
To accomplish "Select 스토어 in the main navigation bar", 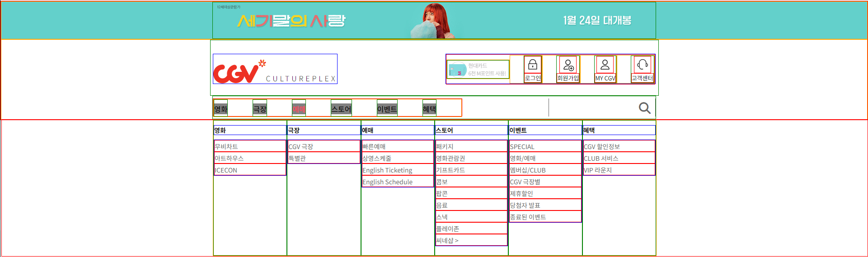I will 341,109.
